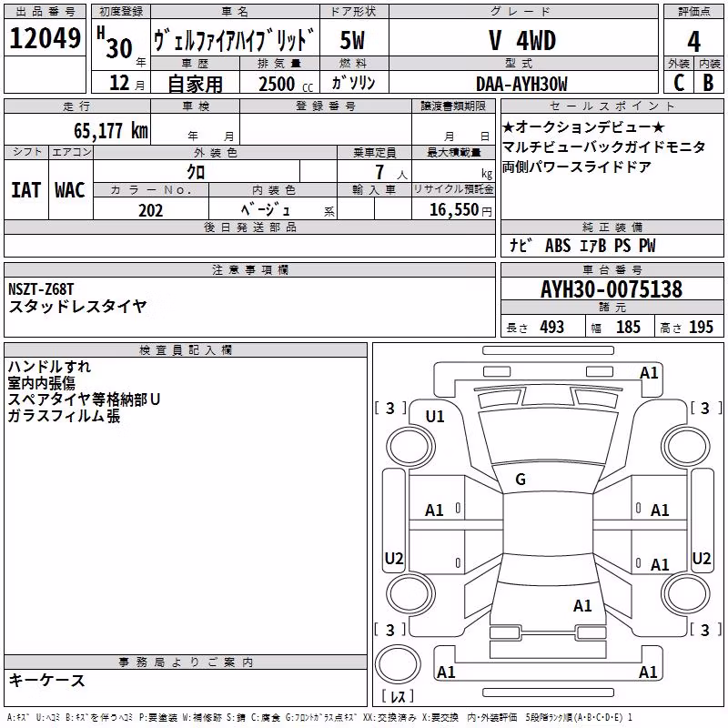
Task: Select displacement value 2500 cc
Action: pyautogui.click(x=286, y=84)
